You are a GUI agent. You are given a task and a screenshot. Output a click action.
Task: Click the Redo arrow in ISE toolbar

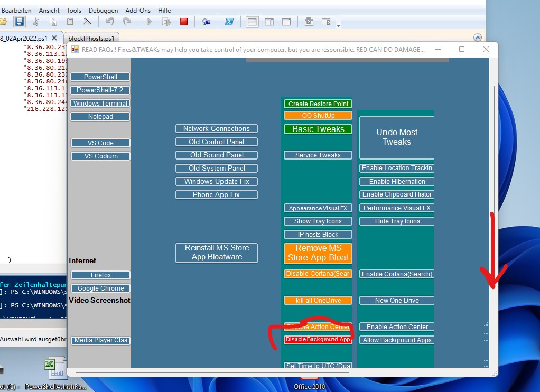pyautogui.click(x=127, y=22)
